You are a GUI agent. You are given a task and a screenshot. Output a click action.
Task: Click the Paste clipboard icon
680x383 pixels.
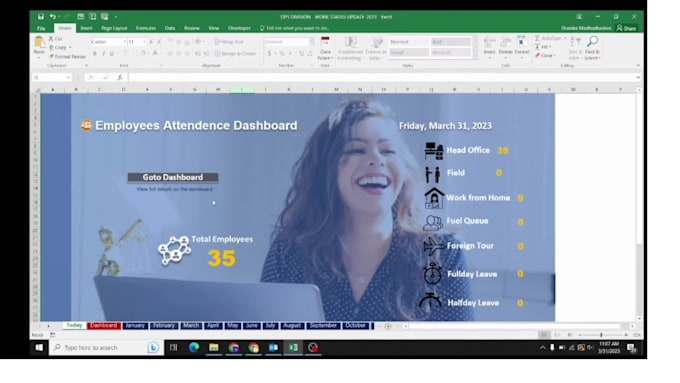pyautogui.click(x=39, y=42)
